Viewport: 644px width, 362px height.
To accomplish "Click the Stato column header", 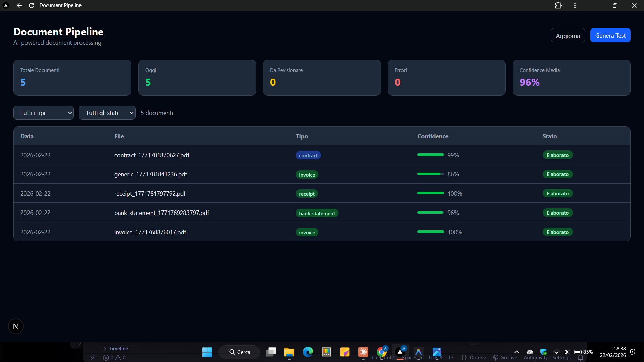I will [x=549, y=136].
